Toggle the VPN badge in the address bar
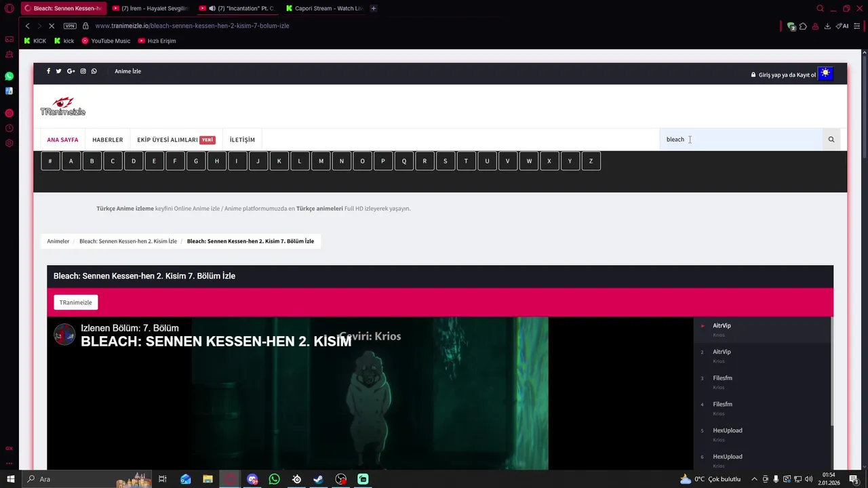Viewport: 868px width, 488px height. (x=70, y=26)
